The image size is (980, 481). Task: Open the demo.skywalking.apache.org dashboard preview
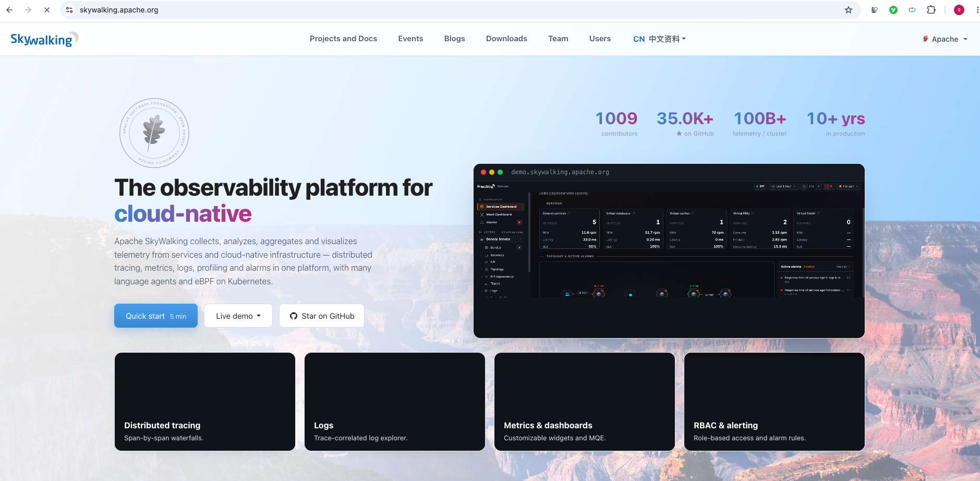[669, 251]
